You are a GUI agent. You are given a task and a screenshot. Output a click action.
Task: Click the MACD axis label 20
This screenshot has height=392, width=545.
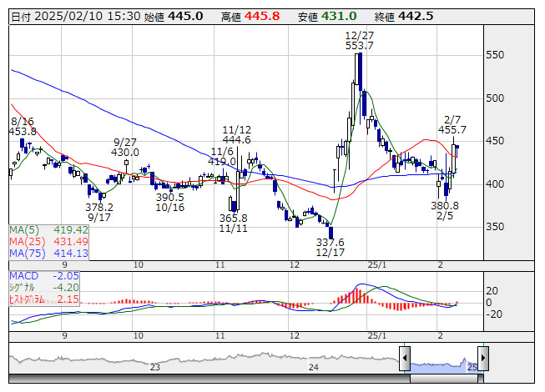pyautogui.click(x=492, y=291)
